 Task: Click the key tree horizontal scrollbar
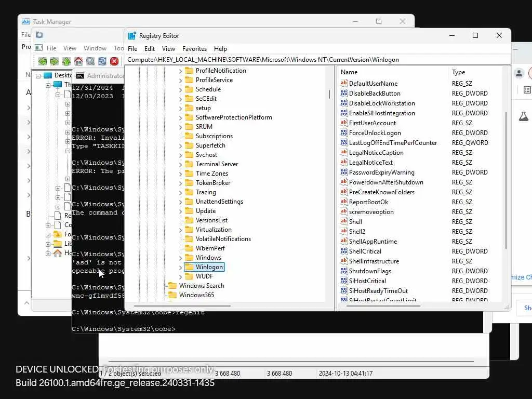182,305
